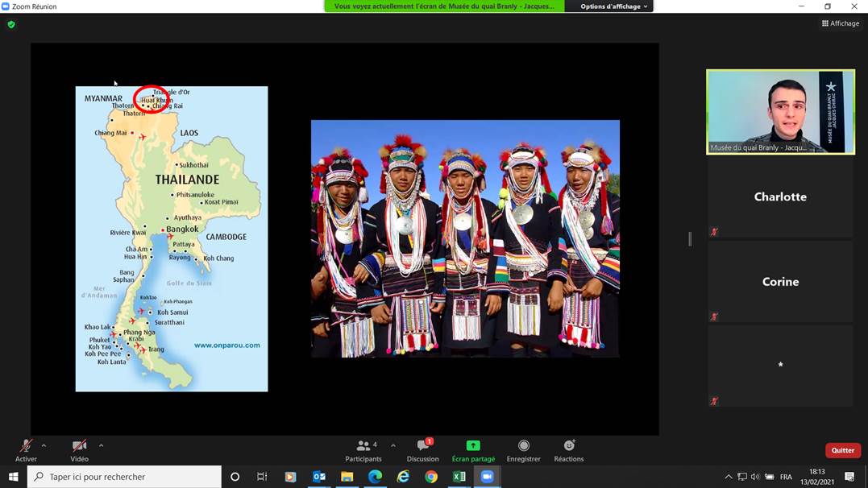Show hidden system tray icons
The image size is (868, 488).
(729, 477)
